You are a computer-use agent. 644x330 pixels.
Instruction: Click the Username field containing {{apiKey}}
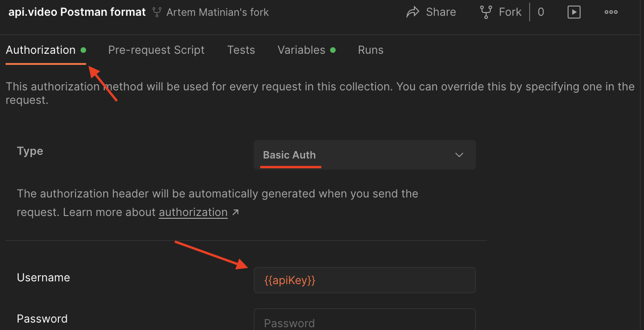point(364,280)
